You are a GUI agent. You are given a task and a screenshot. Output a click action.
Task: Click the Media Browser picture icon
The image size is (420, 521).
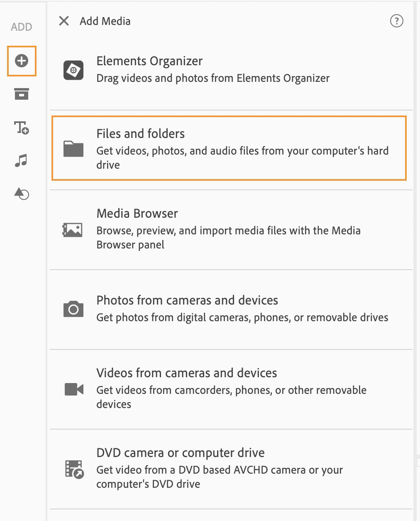[73, 229]
